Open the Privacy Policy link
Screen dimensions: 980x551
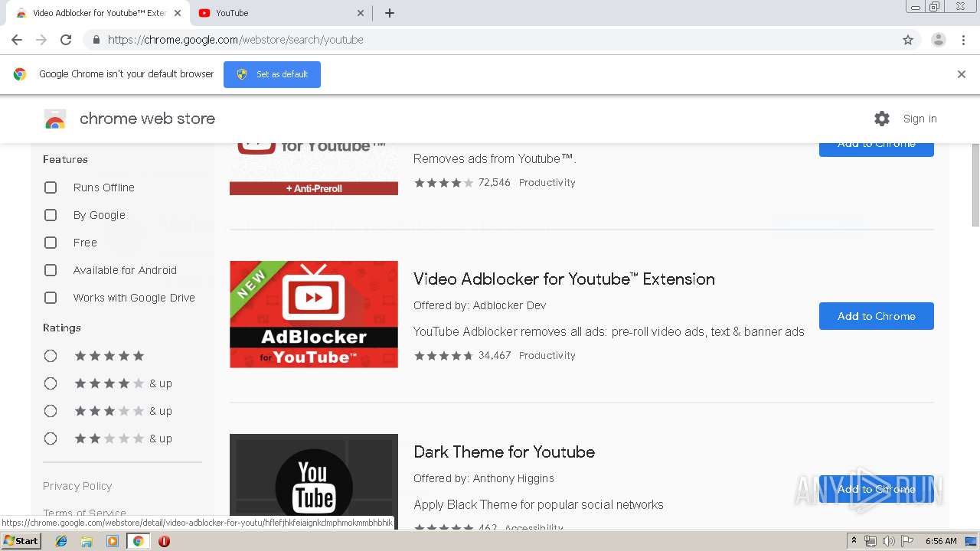pyautogui.click(x=77, y=486)
